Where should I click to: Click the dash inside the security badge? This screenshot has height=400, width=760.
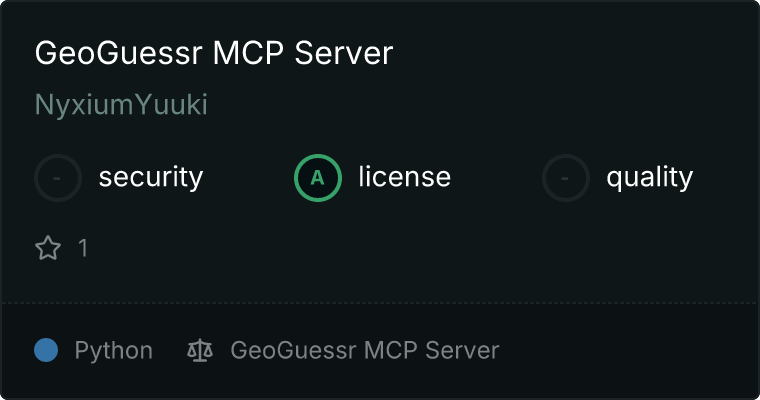tap(57, 178)
